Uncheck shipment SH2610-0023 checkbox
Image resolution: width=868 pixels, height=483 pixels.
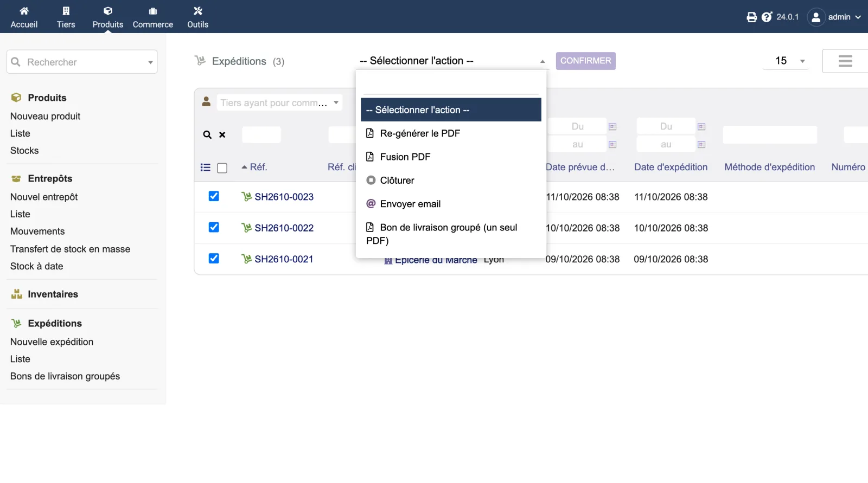(214, 196)
